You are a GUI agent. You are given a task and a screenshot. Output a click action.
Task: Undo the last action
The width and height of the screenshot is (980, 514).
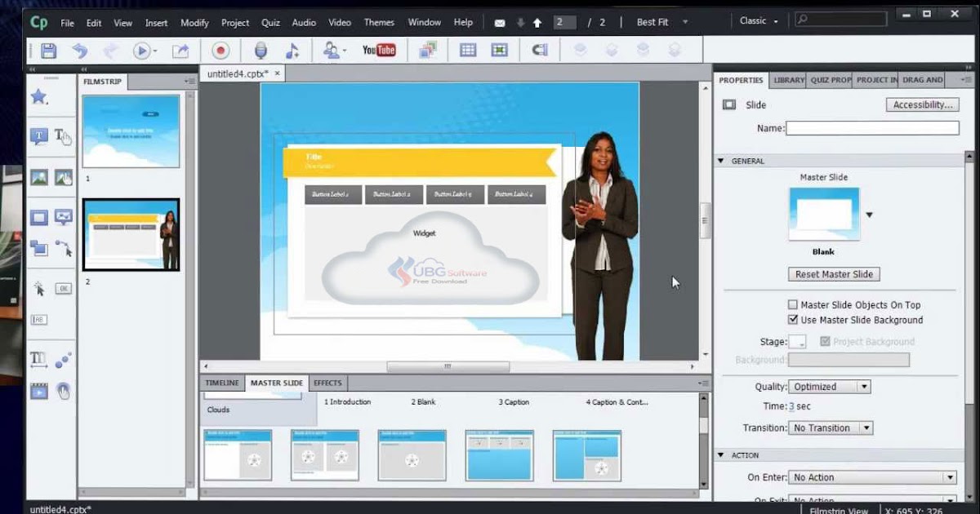coord(79,51)
